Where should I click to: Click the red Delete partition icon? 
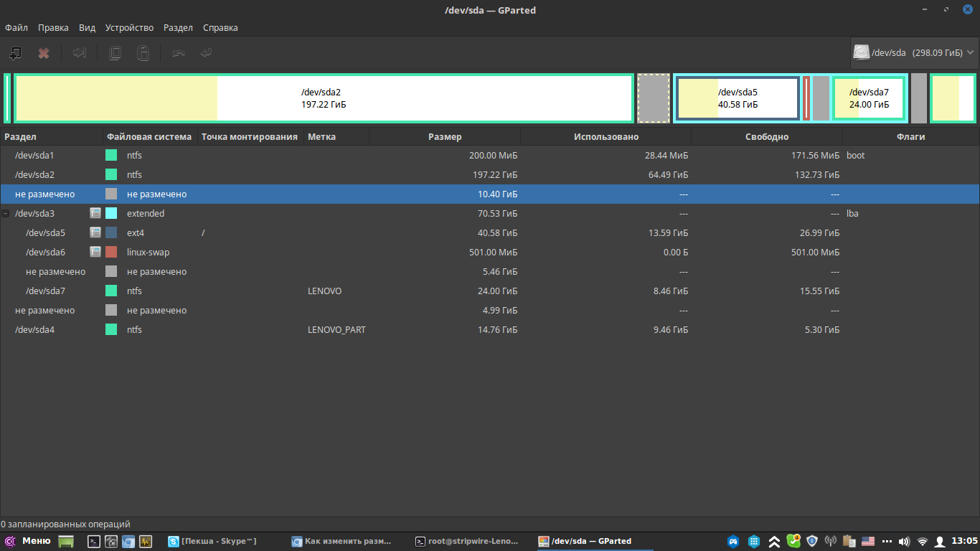tap(44, 53)
